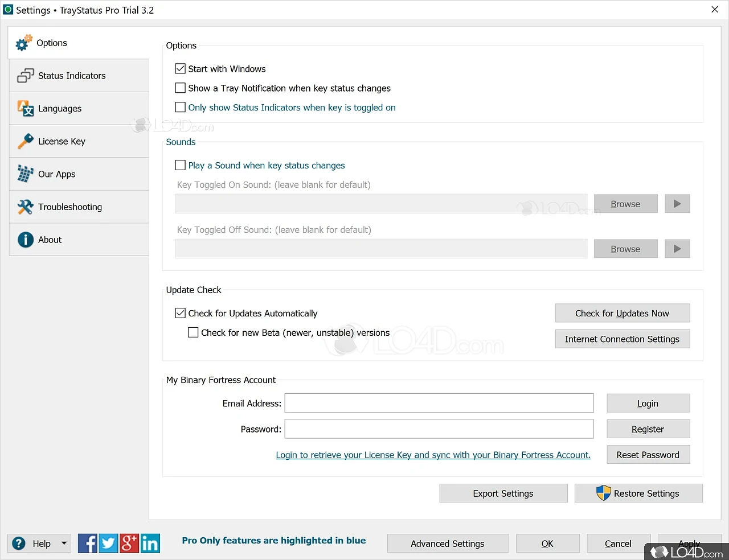Focus the Email Address field

(439, 403)
